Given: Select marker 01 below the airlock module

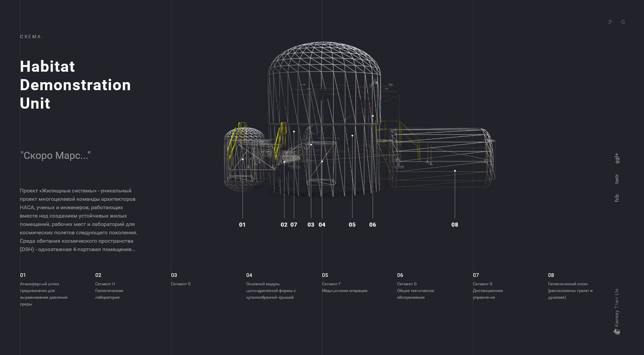Looking at the screenshot, I should click(x=242, y=225).
